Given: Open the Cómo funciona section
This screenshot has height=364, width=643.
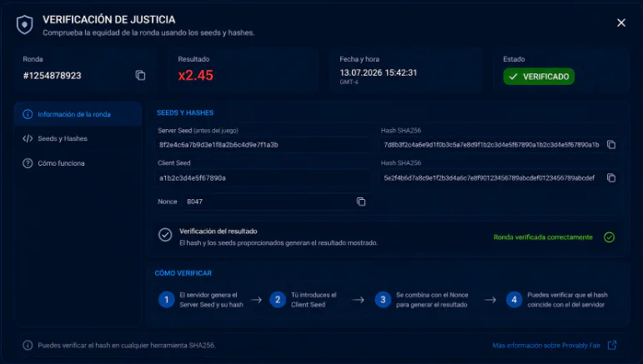Looking at the screenshot, I should click(78, 163).
